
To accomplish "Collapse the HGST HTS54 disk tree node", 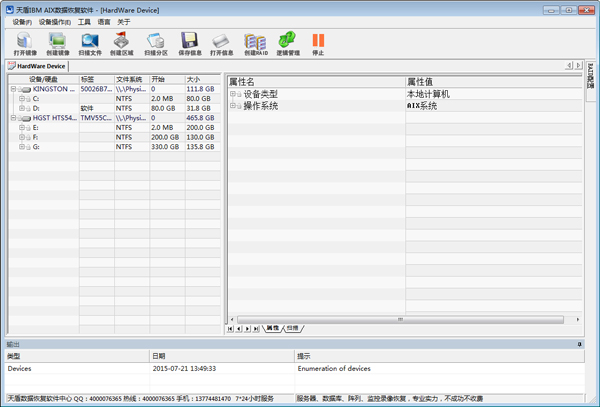I will (x=14, y=118).
